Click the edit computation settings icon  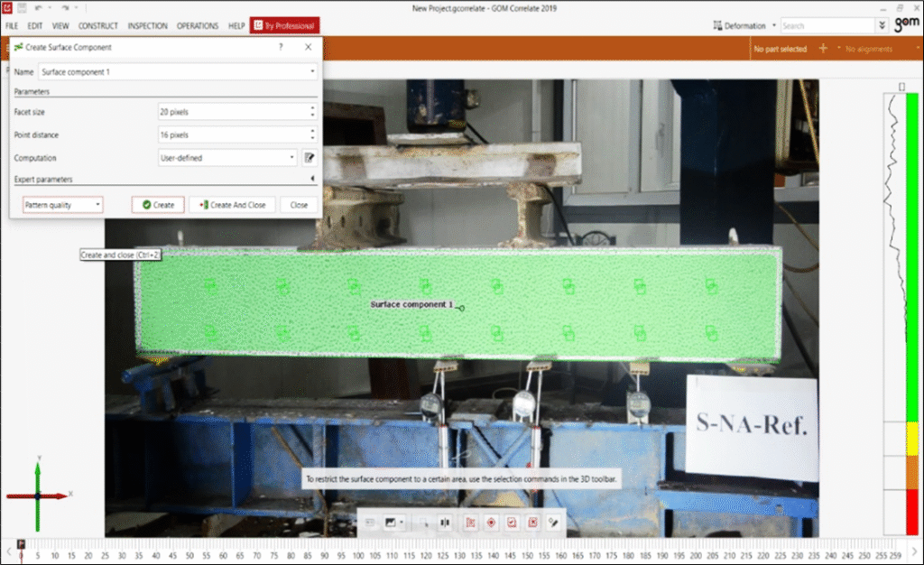pos(309,158)
